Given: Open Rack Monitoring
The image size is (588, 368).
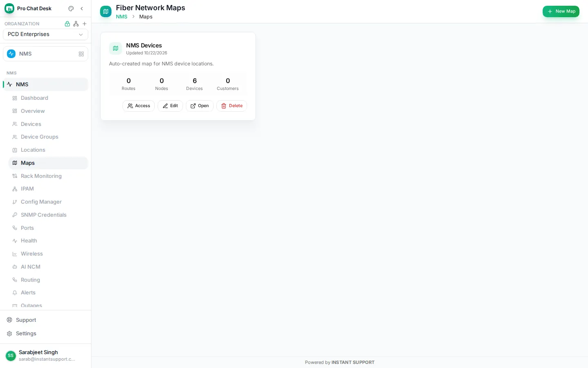Looking at the screenshot, I should point(48,176).
